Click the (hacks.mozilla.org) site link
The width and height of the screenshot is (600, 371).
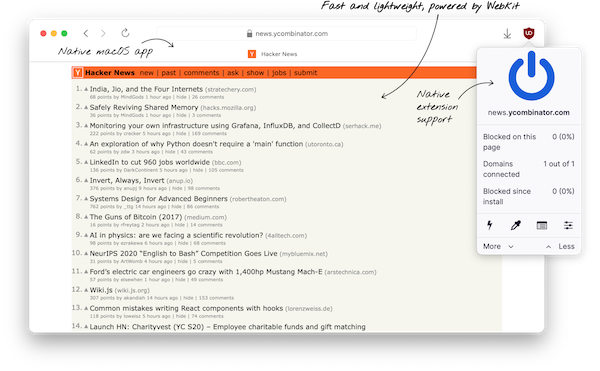pos(228,108)
